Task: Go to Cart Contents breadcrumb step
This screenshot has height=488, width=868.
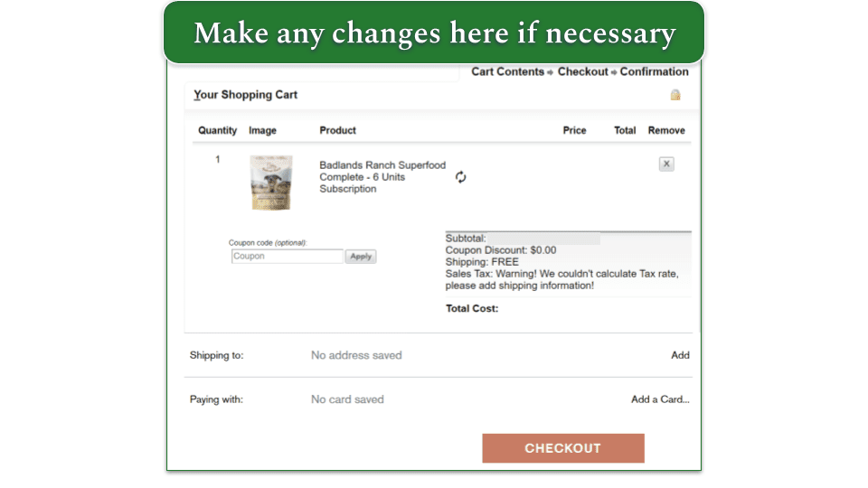Action: 507,71
